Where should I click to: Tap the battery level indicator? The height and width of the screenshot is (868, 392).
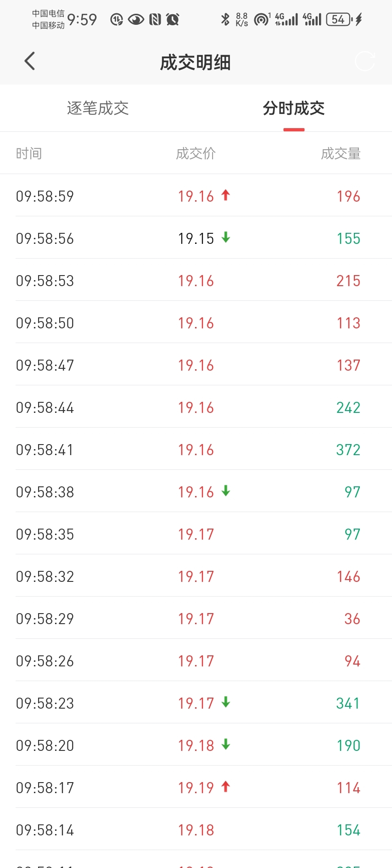[338, 19]
